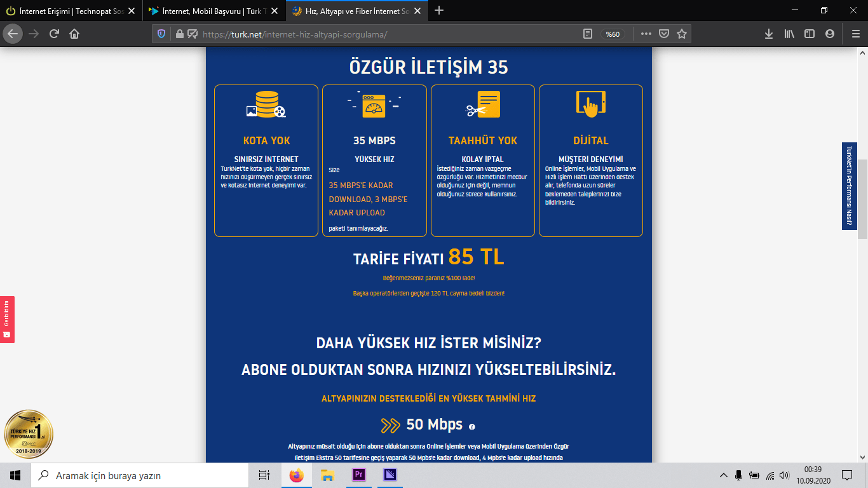This screenshot has height=488, width=868.
Task: Open the Downloads panel
Action: tap(769, 34)
